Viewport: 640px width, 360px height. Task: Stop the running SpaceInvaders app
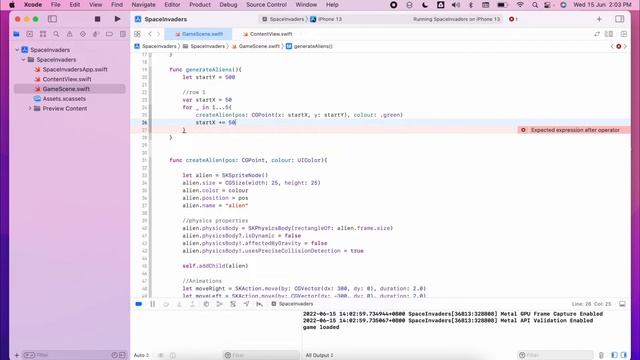97,19
